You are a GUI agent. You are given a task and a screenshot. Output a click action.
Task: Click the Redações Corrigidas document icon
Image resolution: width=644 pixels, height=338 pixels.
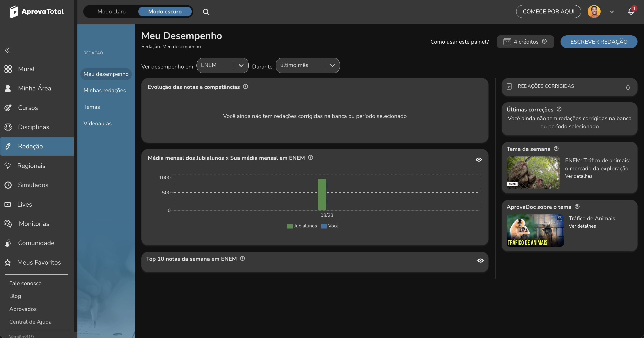click(x=509, y=86)
